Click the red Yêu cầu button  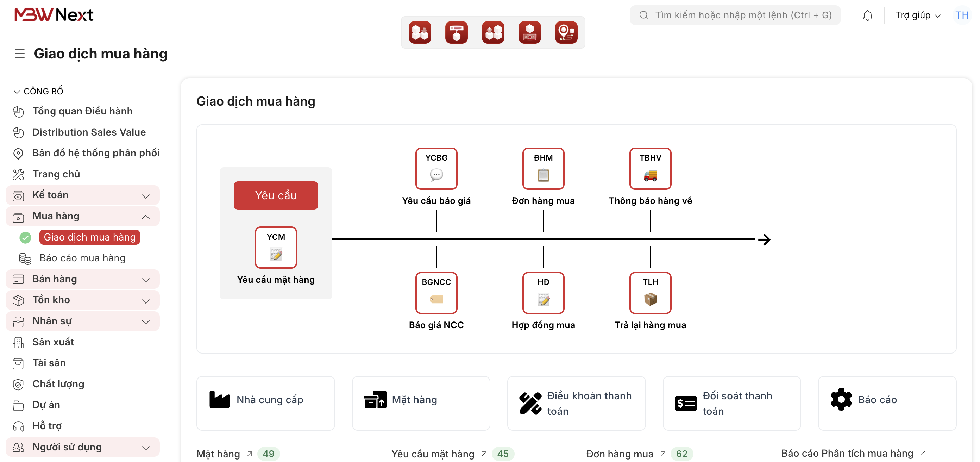pos(275,195)
